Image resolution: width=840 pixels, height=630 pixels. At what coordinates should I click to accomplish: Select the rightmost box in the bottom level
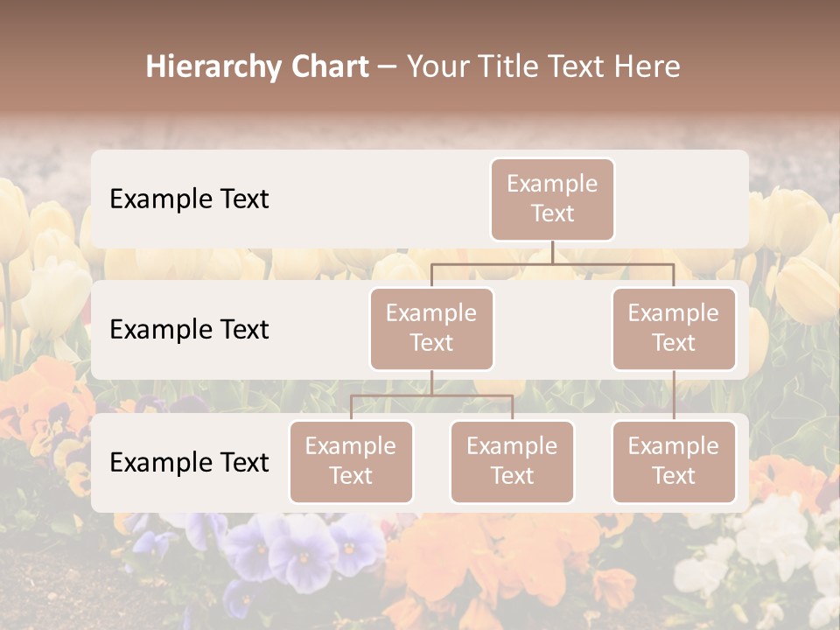point(674,462)
